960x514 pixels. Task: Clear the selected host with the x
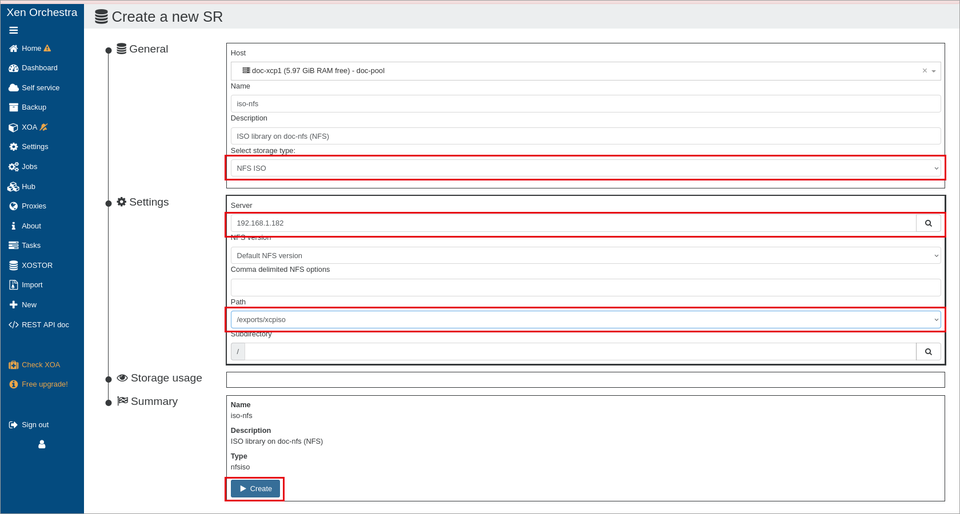(924, 71)
